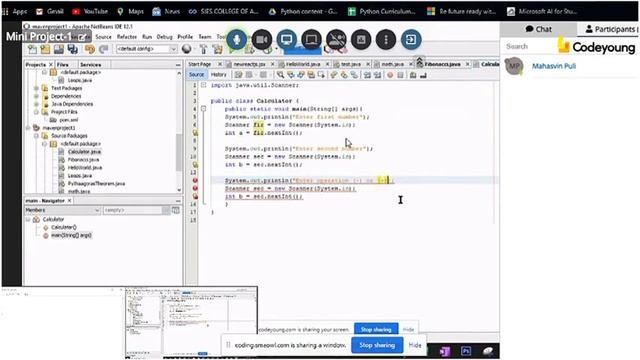Expand the Java Dependencies tree node
This screenshot has width=640, height=360.
tap(36, 104)
